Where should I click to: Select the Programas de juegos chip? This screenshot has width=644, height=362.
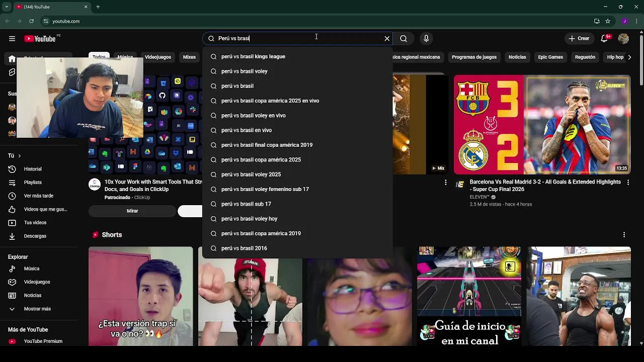(x=474, y=57)
